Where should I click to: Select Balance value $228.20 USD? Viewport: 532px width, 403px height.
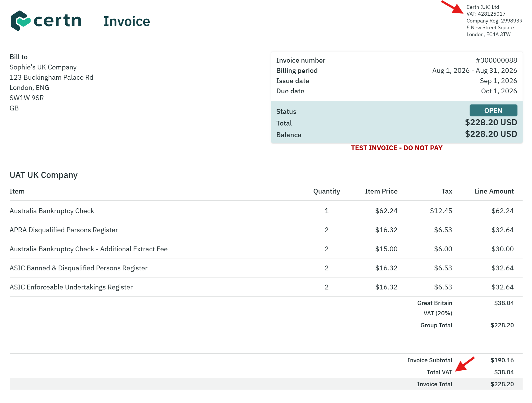[491, 134]
